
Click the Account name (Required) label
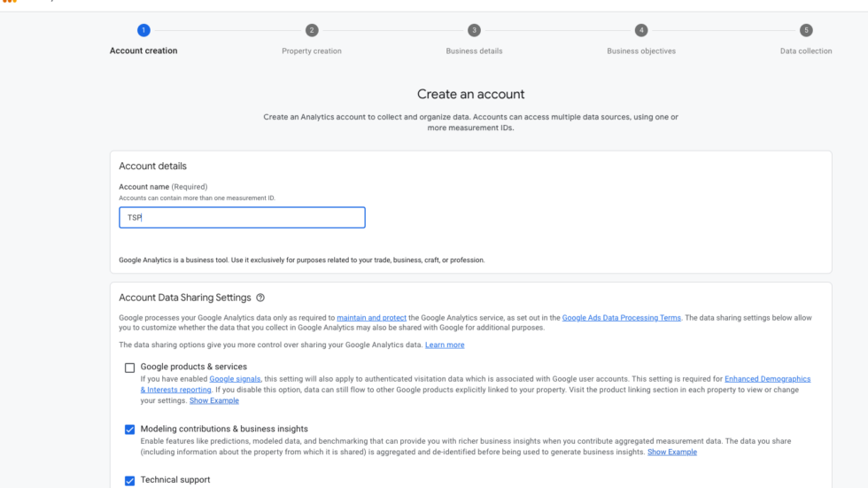163,187
